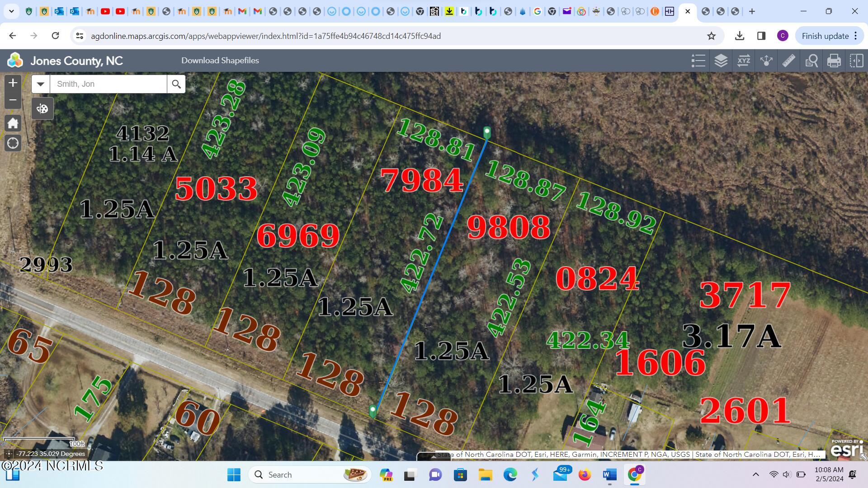Click the Download Shapefiles link

point(220,61)
